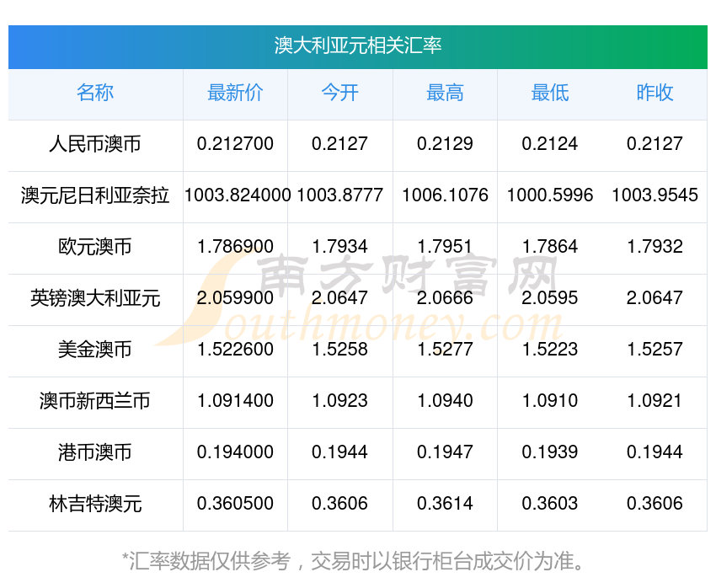Select latest price 2.059900
The width and height of the screenshot is (716, 588).
click(x=235, y=298)
